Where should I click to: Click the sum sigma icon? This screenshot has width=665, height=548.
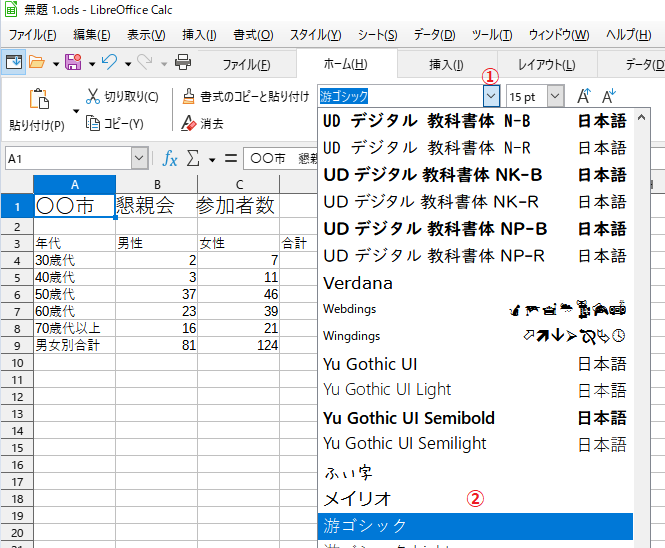193,159
